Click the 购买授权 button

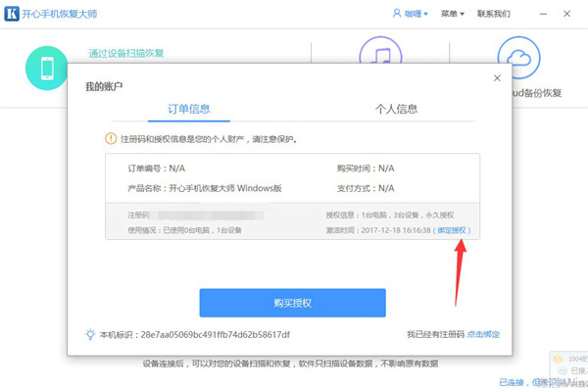click(292, 303)
